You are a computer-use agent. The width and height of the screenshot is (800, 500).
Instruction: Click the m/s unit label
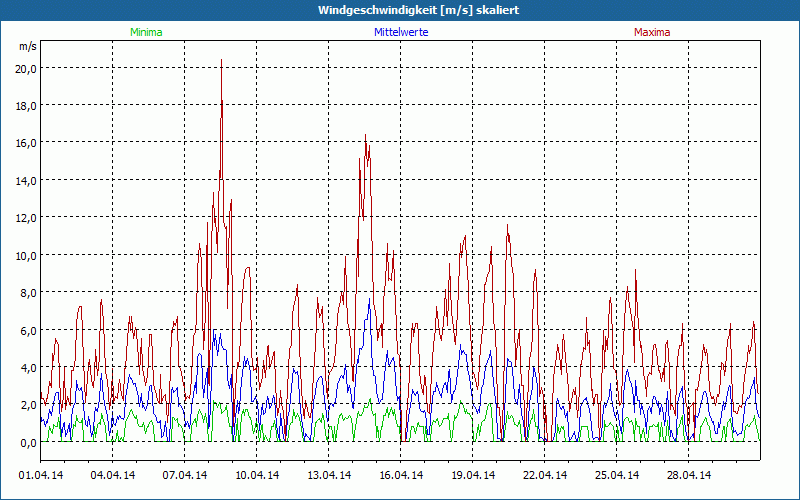[28, 46]
